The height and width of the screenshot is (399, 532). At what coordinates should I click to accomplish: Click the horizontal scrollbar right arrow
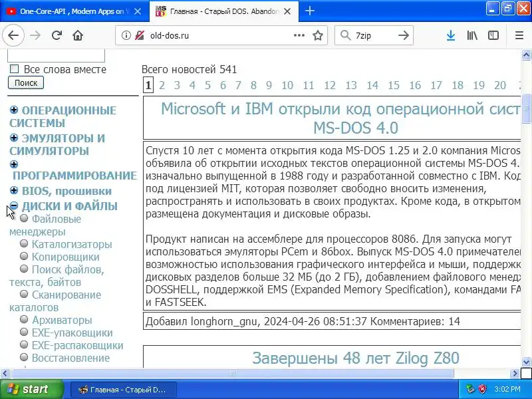pyautogui.click(x=515, y=374)
